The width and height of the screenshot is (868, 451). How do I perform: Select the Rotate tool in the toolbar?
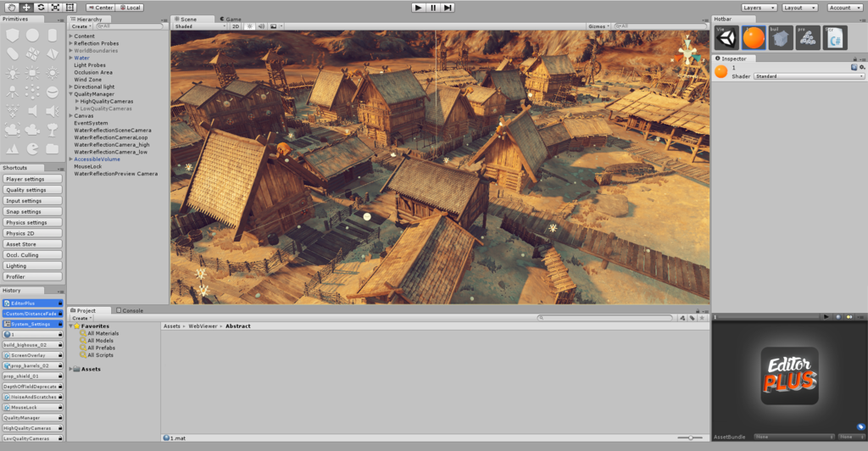[41, 7]
